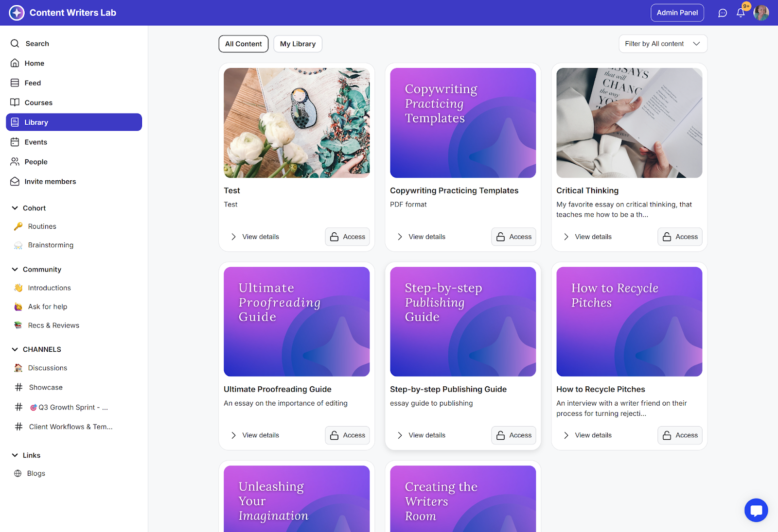The width and height of the screenshot is (778, 532).
Task: Expand View details on Ultimate Proofreading Guide
Action: click(255, 435)
